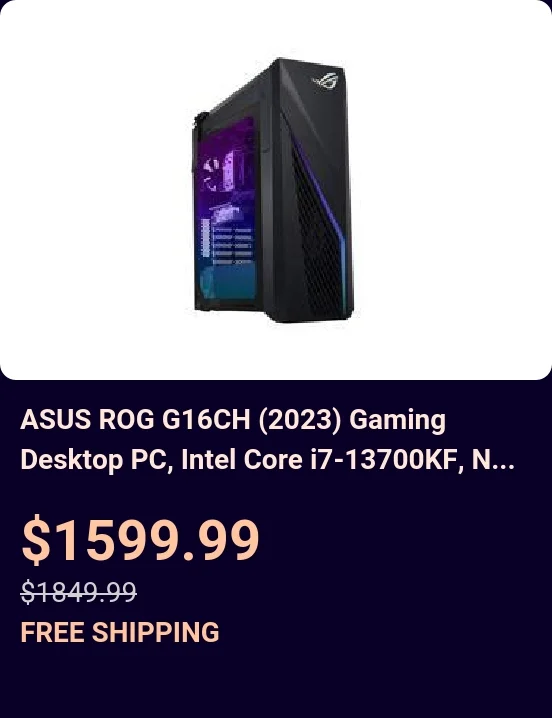Screen dimensions: 552x718
Task: Click the ROG eye logo on the tower
Action: coord(325,81)
